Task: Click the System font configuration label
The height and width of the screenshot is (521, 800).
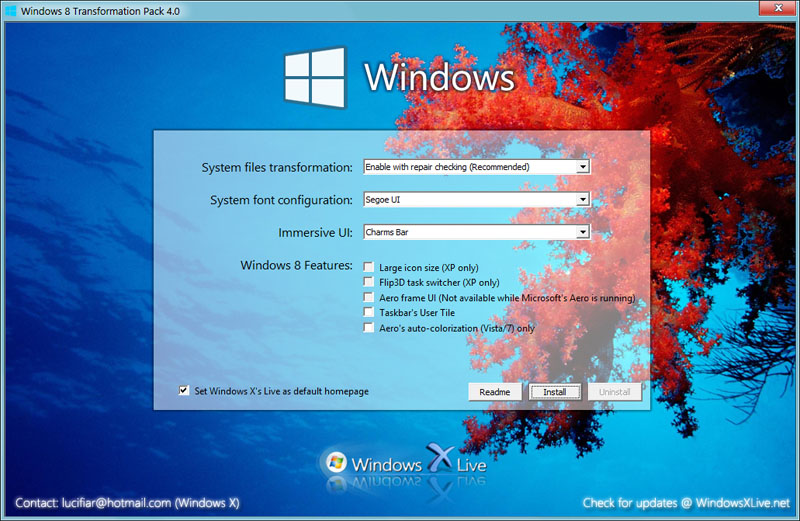Action: [281, 200]
